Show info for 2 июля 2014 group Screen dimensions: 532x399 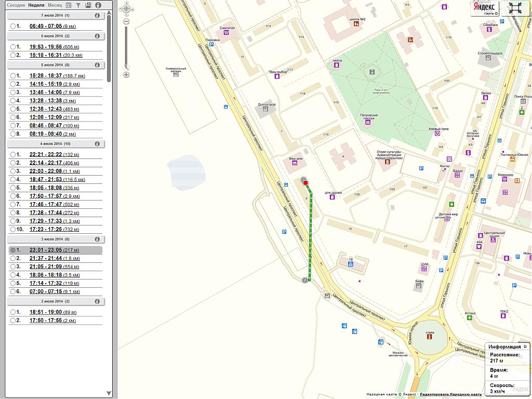click(97, 301)
